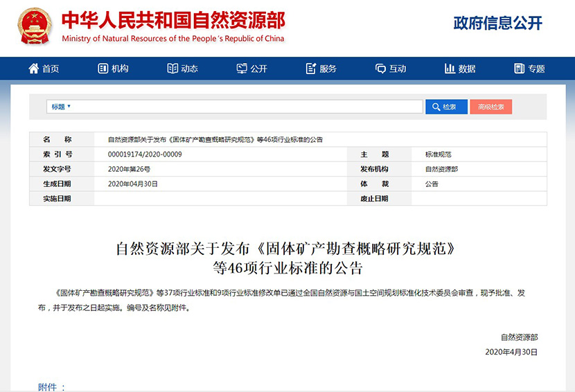Click the 实施日期 label
575x392 pixels.
57,198
